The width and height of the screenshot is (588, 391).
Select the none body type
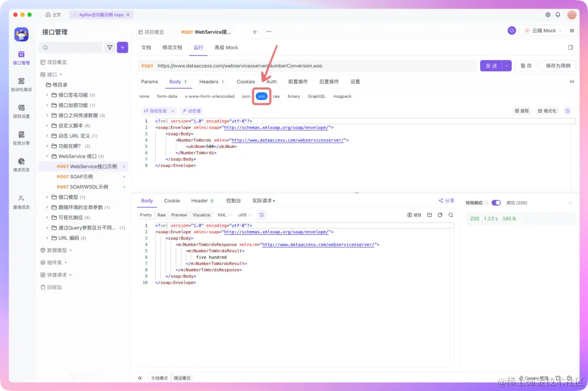coord(144,96)
